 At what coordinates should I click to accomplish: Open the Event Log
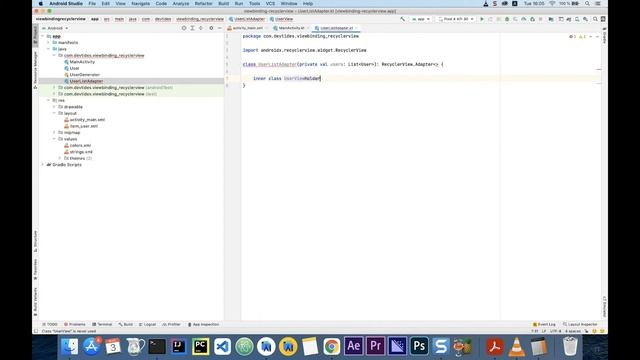tap(544, 324)
